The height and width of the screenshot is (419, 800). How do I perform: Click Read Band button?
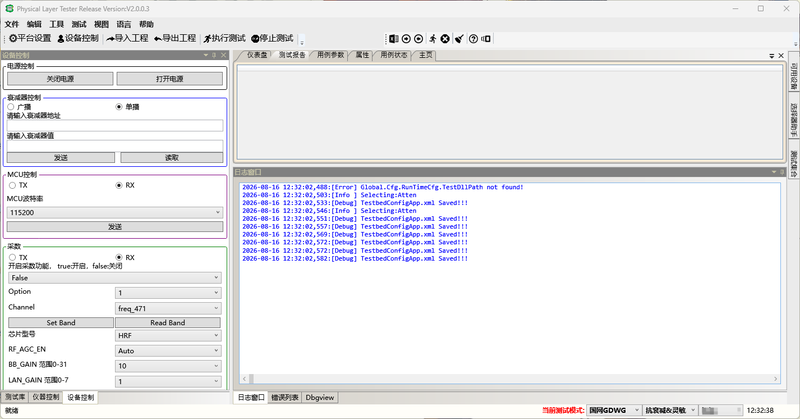tap(168, 323)
